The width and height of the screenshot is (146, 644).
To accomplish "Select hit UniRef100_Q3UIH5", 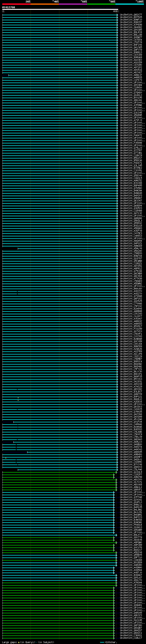I will pos(131,113).
